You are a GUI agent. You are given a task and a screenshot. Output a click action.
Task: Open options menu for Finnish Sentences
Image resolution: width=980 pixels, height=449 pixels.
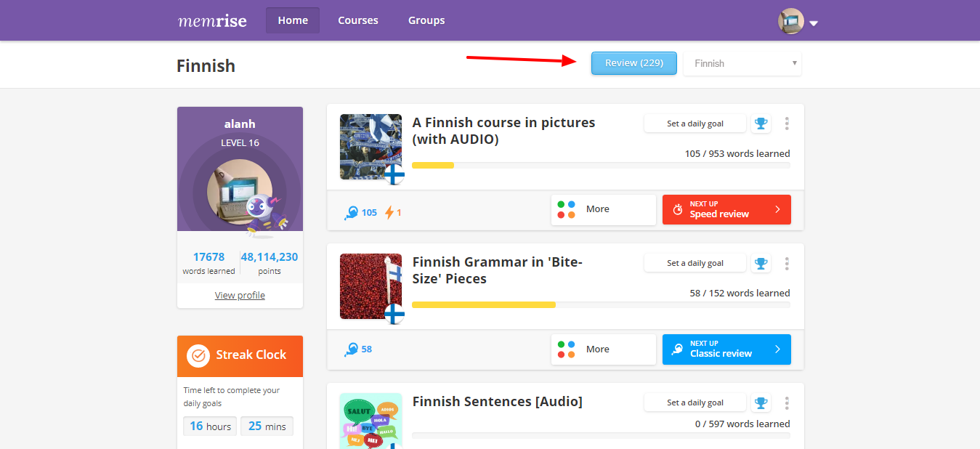coord(787,403)
